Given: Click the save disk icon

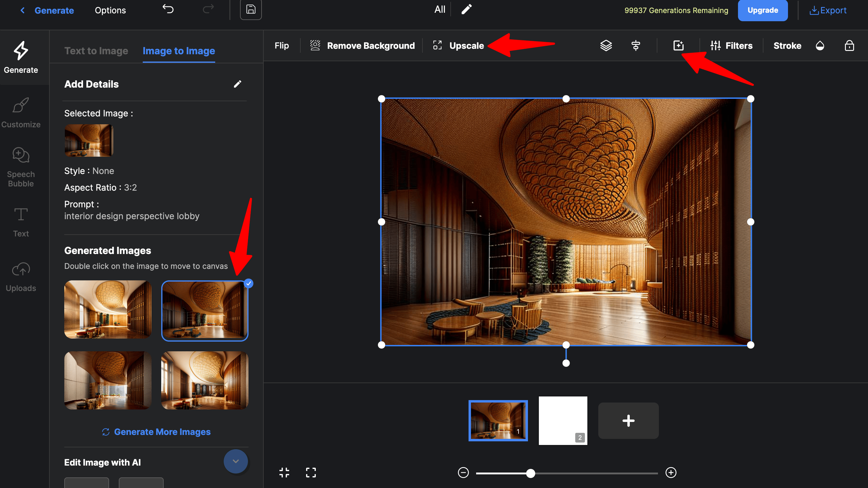Looking at the screenshot, I should 251,9.
